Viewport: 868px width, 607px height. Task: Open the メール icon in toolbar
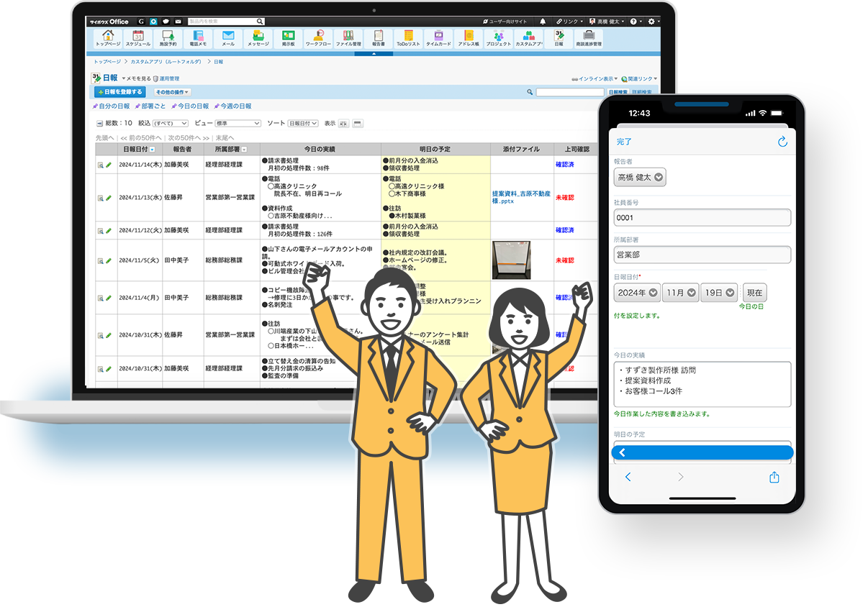pos(227,38)
